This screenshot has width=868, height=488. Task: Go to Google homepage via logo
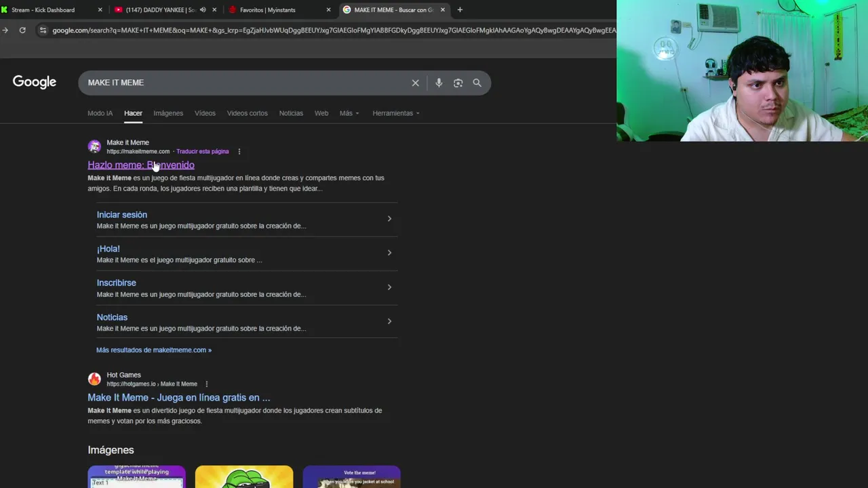[34, 82]
